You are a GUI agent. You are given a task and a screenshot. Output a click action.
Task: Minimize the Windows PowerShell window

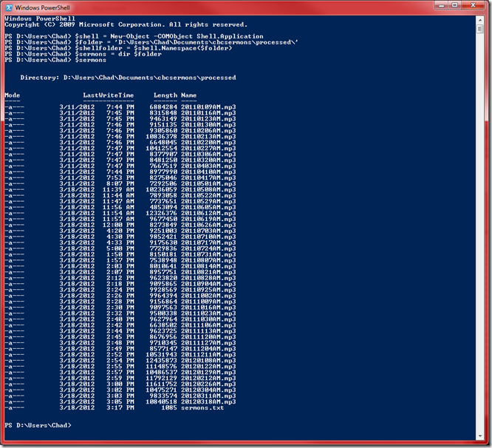point(442,5)
